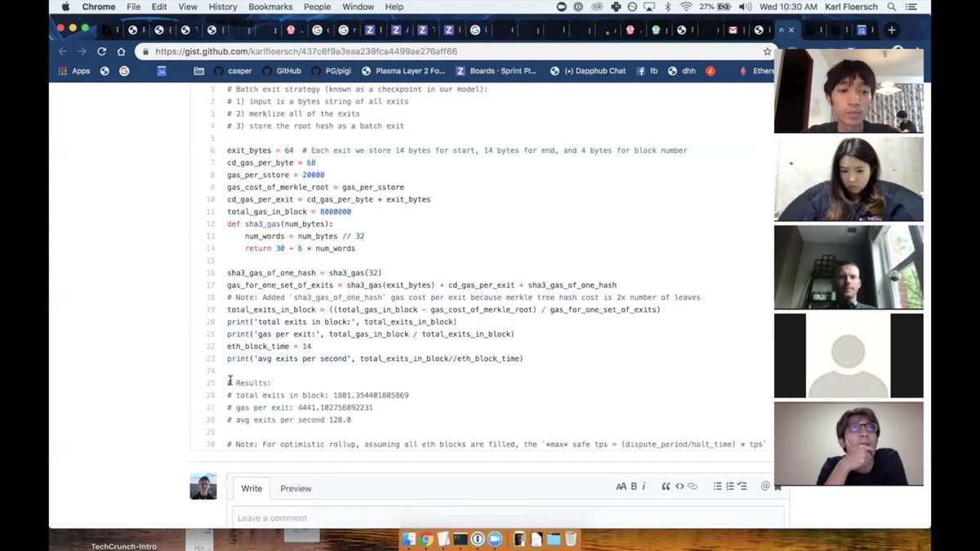Image resolution: width=980 pixels, height=551 pixels.
Task: Reload the page in Chrome
Action: 102,51
